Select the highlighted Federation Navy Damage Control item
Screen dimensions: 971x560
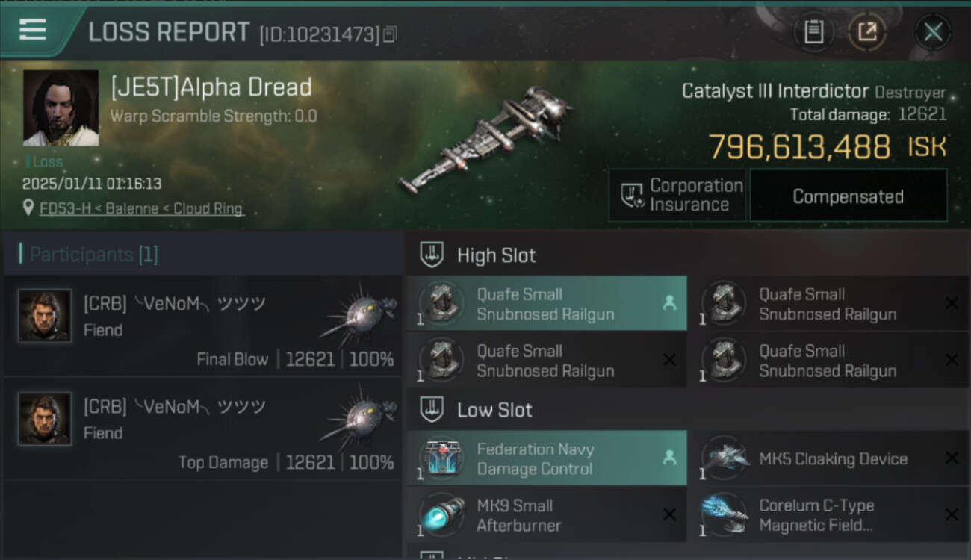(x=547, y=458)
